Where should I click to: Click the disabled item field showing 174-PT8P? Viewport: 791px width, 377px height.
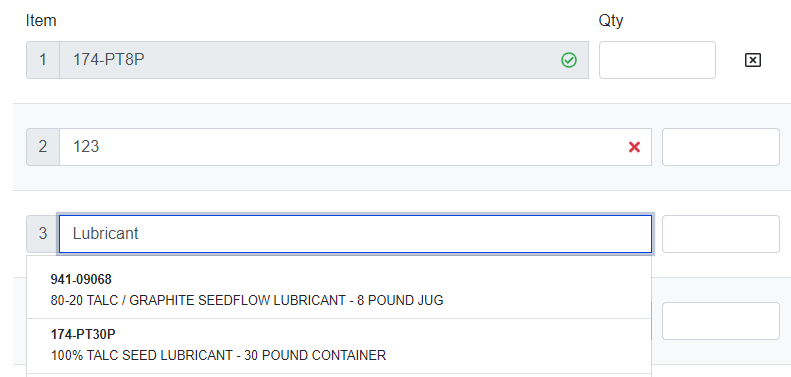[324, 60]
